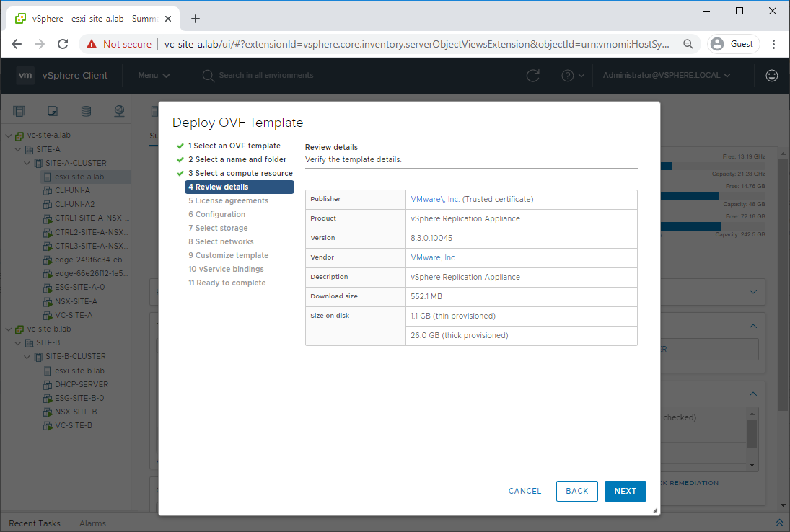The width and height of the screenshot is (790, 532).
Task: Select the CLI-UNI-A2 virtual machine
Action: (74, 204)
